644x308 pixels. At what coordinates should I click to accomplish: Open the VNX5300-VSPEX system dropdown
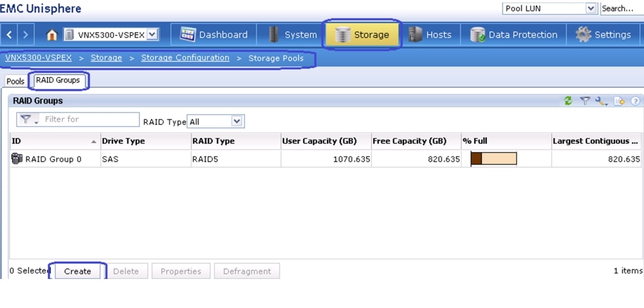tap(152, 35)
